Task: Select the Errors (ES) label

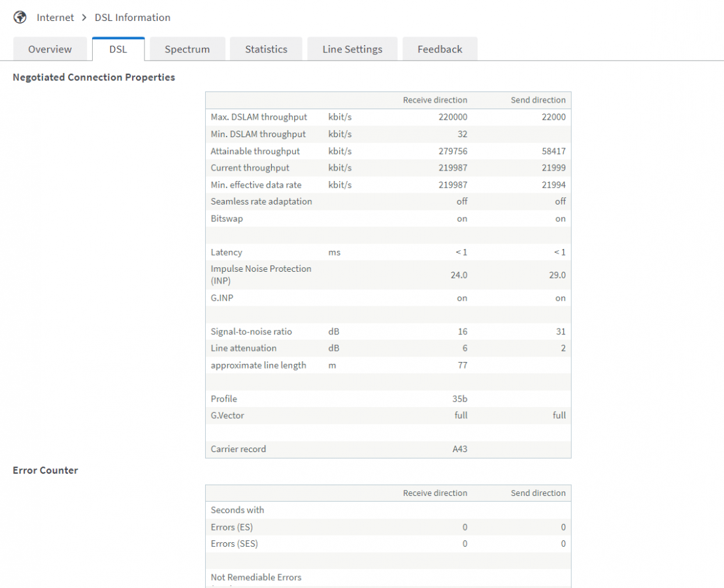Action: (x=232, y=527)
